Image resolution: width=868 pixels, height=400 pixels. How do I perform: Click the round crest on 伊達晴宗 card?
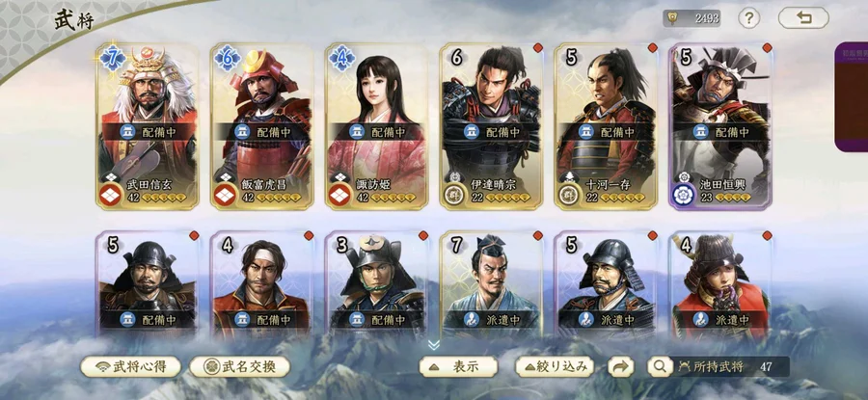tap(454, 196)
